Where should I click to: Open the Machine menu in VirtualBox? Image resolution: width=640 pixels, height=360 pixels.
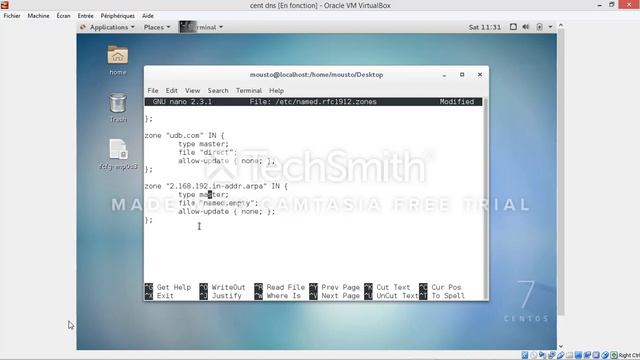pyautogui.click(x=38, y=16)
